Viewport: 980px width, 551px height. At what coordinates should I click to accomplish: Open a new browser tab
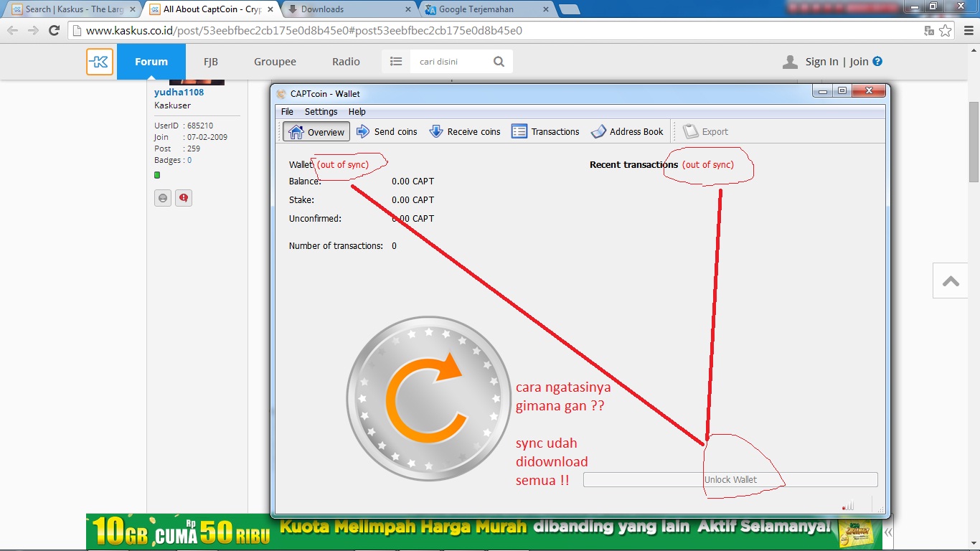(x=570, y=9)
